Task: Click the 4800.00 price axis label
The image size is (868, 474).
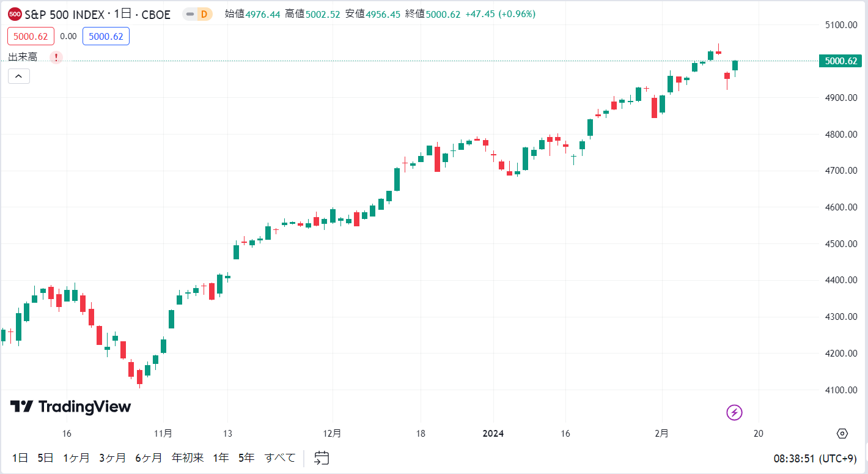Action: point(842,135)
